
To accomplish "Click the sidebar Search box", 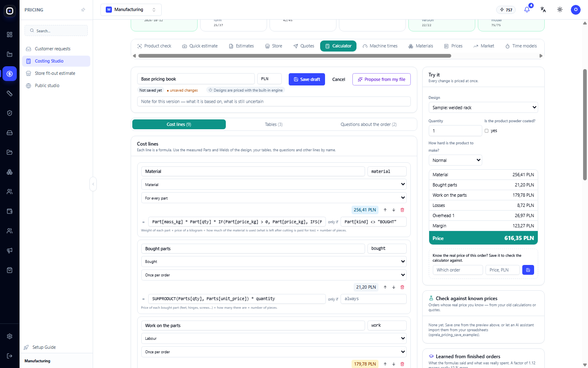I will [x=56, y=31].
